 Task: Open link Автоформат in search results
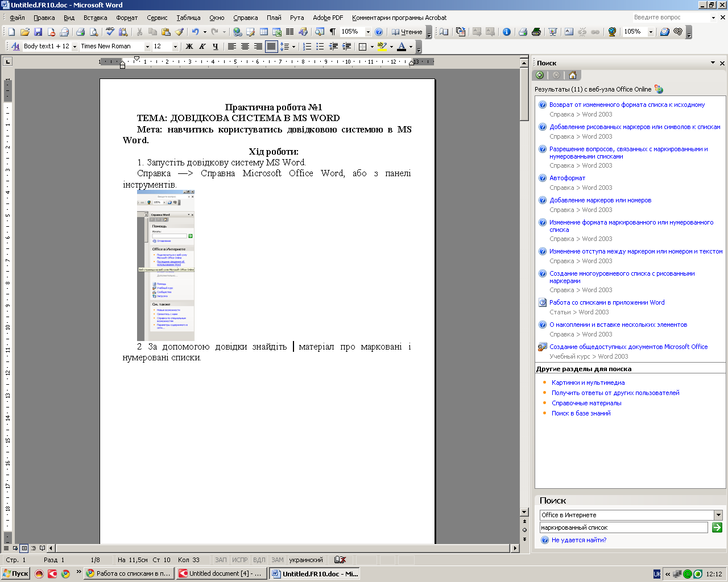[567, 178]
